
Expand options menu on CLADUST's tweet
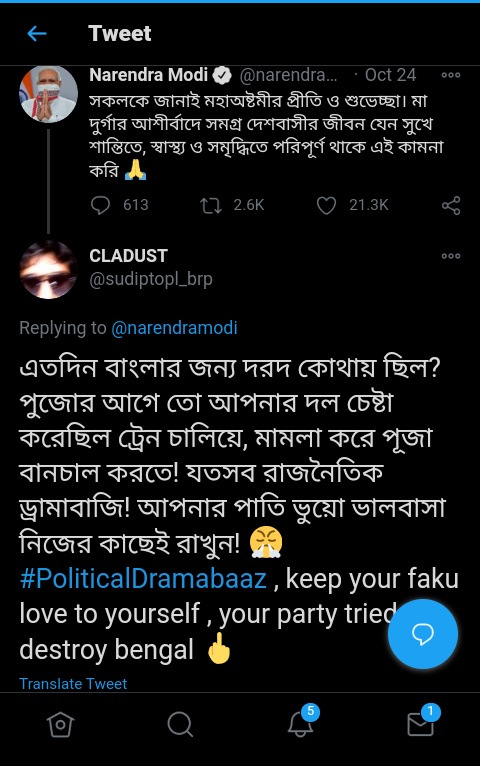[450, 256]
